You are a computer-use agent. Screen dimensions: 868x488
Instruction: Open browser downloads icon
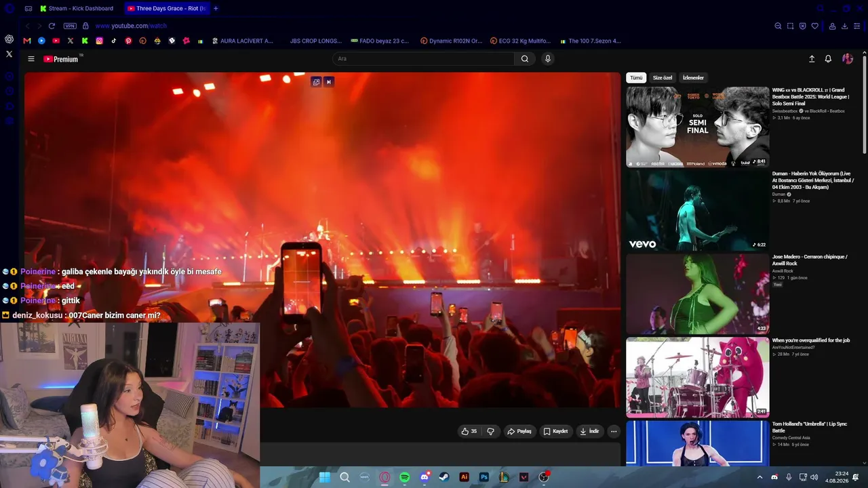click(844, 26)
